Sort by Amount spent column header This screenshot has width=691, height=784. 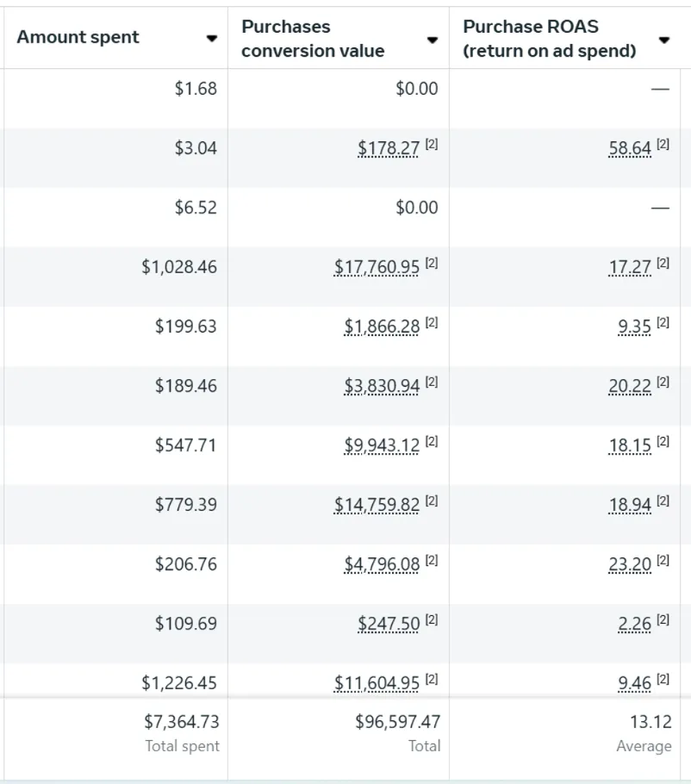[78, 38]
